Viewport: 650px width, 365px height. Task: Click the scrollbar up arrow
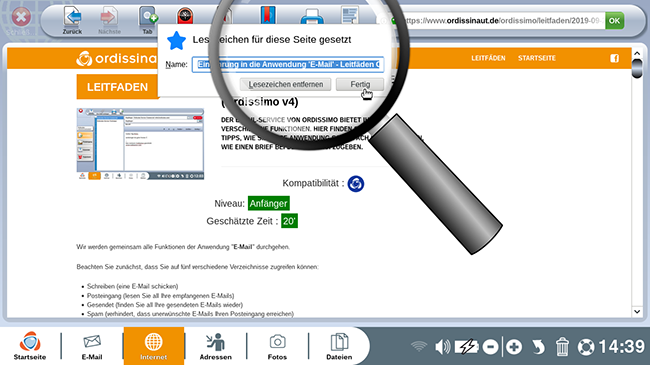637,54
